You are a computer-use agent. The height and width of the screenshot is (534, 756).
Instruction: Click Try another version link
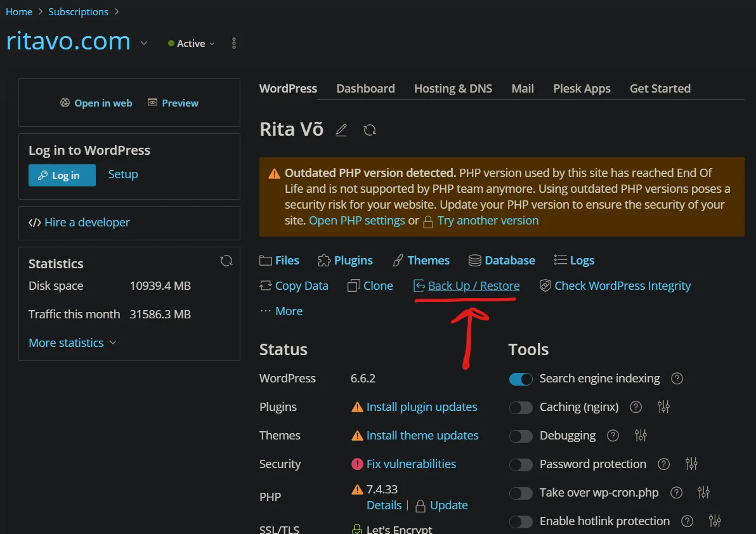point(488,221)
